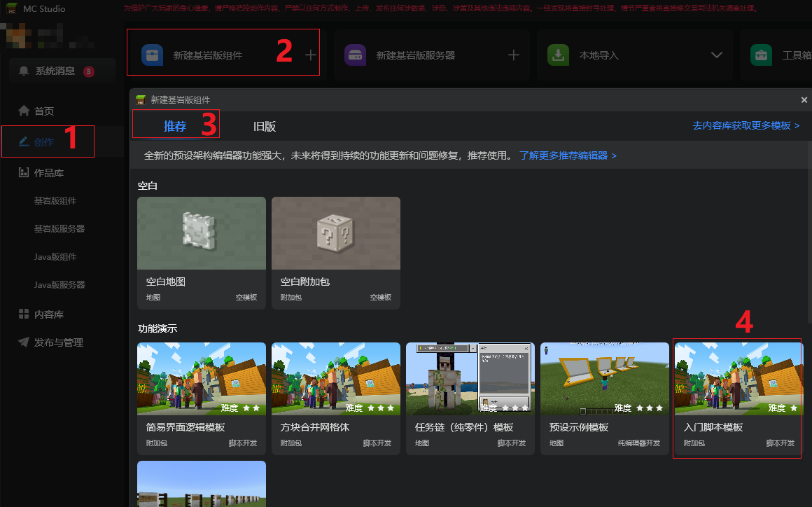The height and width of the screenshot is (507, 812).
Task: Click the user avatar at top left
Action: coord(20,37)
